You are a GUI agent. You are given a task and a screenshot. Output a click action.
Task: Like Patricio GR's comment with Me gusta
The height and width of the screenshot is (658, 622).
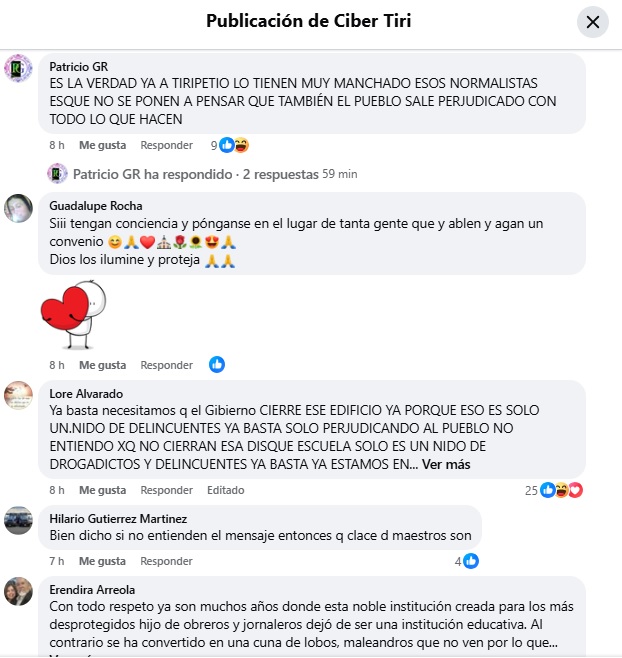tap(102, 145)
